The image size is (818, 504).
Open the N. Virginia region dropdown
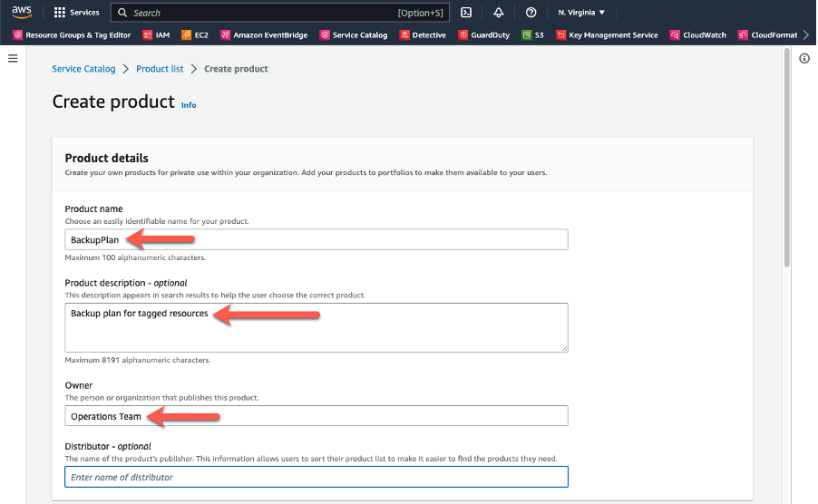[581, 13]
